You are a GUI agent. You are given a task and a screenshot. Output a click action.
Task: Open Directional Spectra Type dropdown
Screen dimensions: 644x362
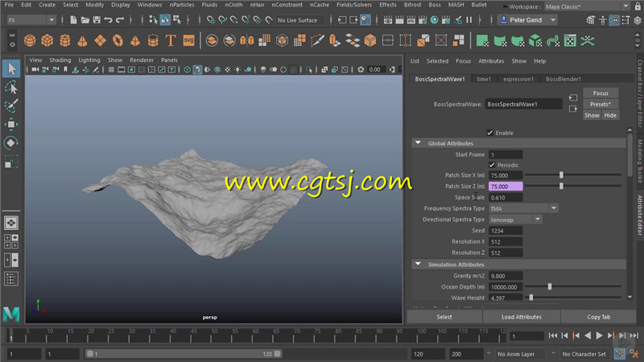point(515,220)
